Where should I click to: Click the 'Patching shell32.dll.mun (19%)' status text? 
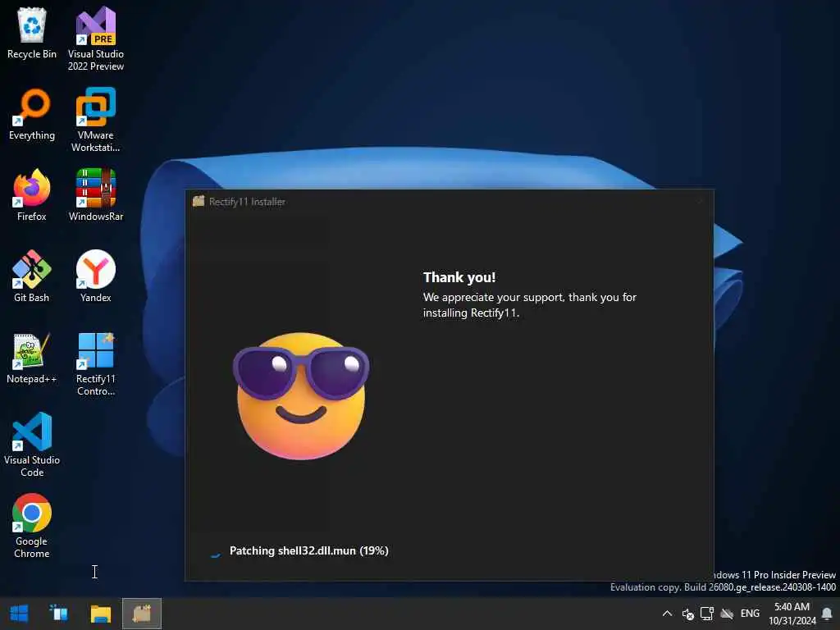[309, 550]
